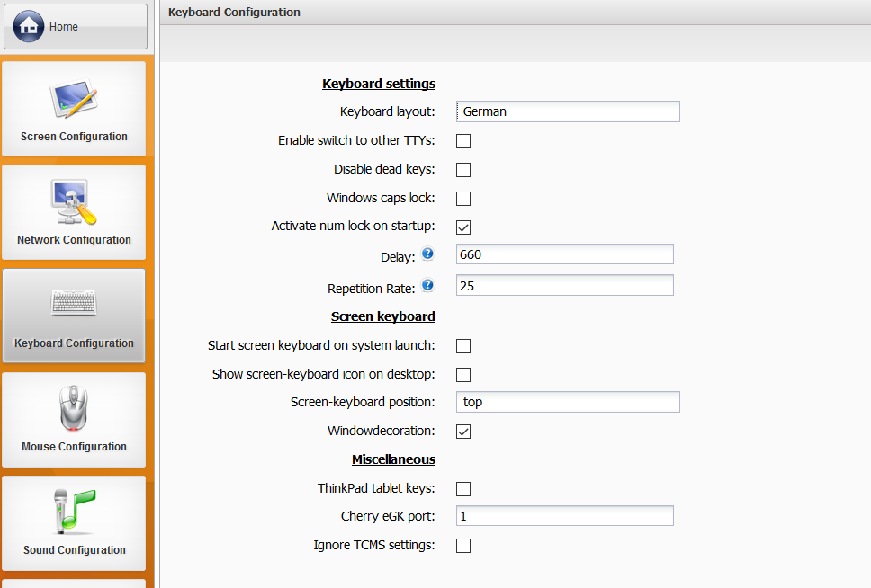Enable ThinkPad tablet keys checkbox
The width and height of the screenshot is (871, 588).
463,489
